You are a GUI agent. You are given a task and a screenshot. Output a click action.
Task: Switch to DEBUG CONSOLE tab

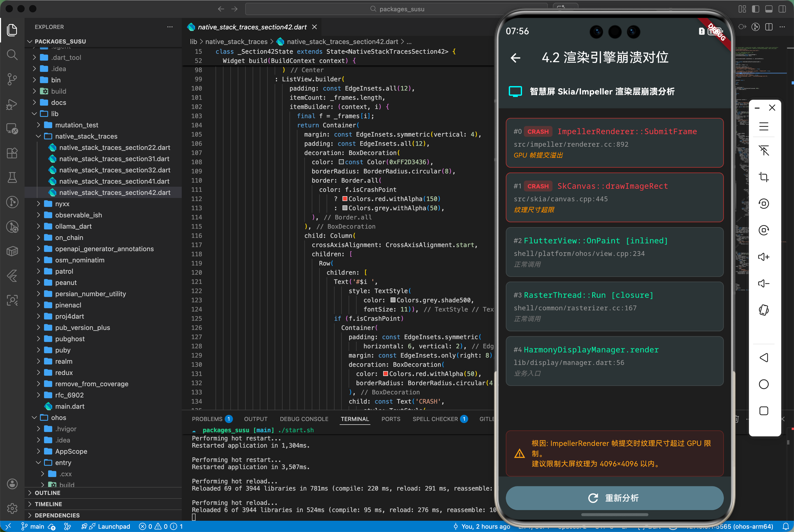click(x=304, y=419)
